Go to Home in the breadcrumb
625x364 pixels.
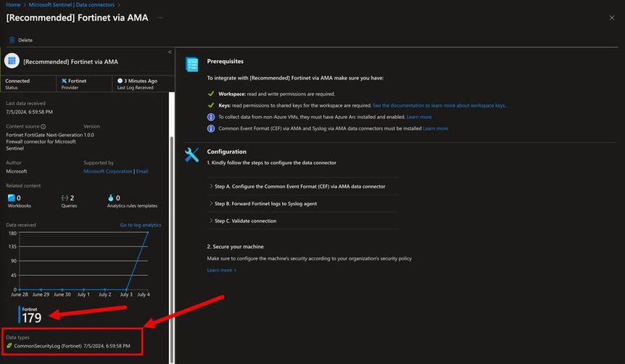[x=13, y=5]
